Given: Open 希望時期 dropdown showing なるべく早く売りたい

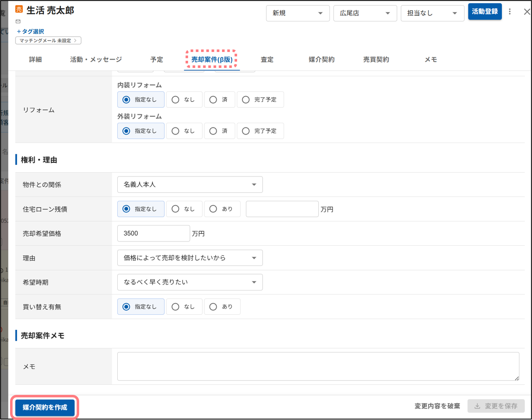Looking at the screenshot, I should (x=190, y=282).
